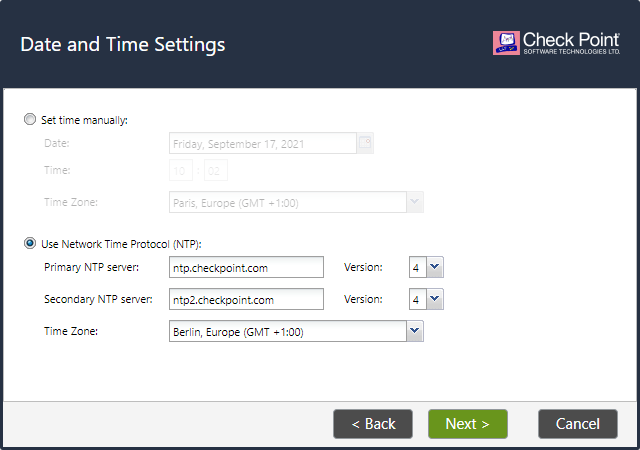Click the Date and Time Settings heading
This screenshot has height=450, width=640.
123,44
